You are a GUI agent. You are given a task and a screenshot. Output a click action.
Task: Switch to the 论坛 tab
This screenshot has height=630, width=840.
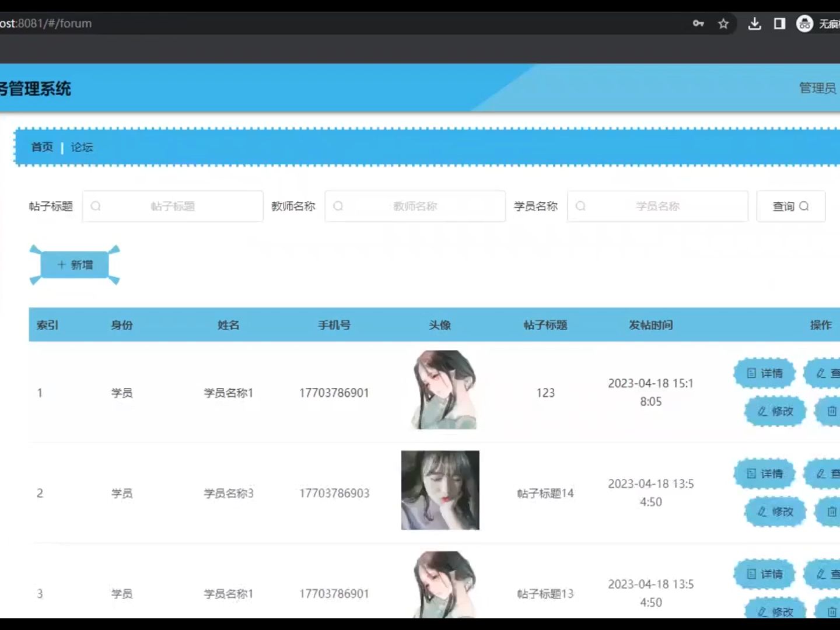coord(82,147)
